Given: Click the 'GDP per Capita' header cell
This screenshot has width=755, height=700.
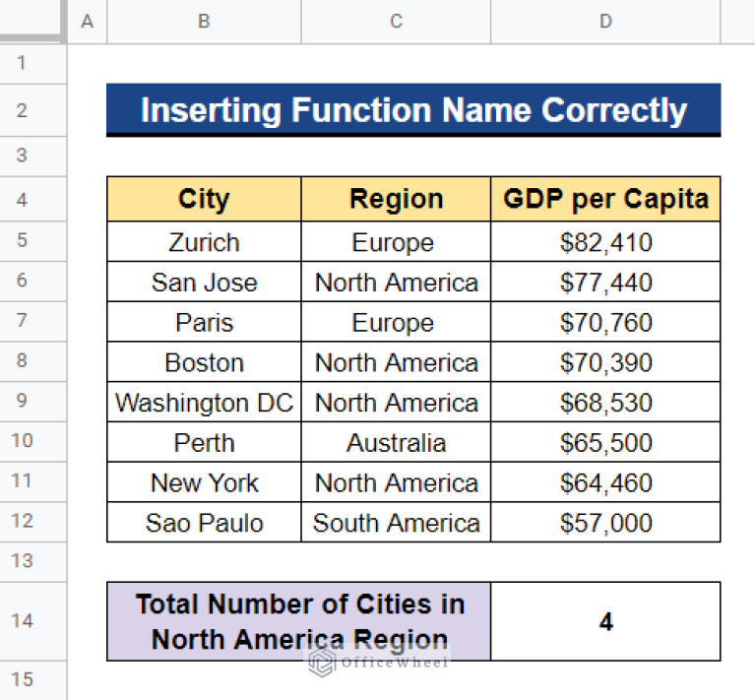Looking at the screenshot, I should tap(605, 199).
